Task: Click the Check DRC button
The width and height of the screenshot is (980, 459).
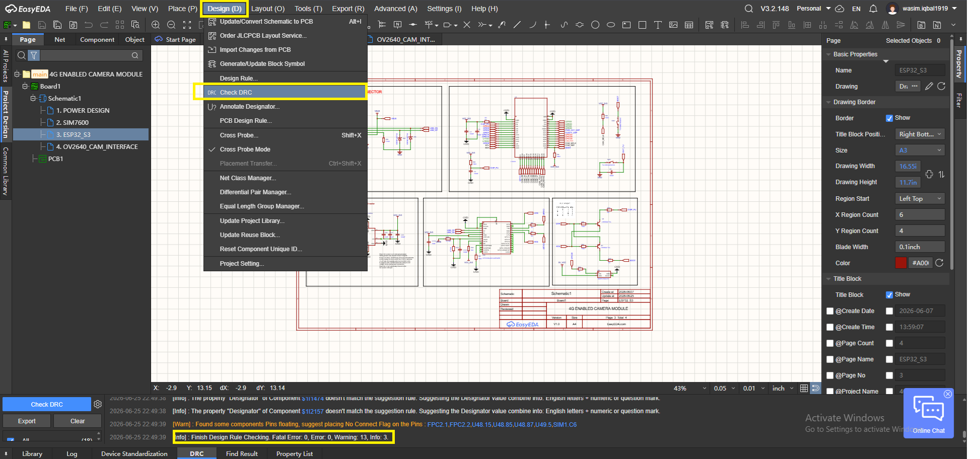Action: click(x=47, y=404)
